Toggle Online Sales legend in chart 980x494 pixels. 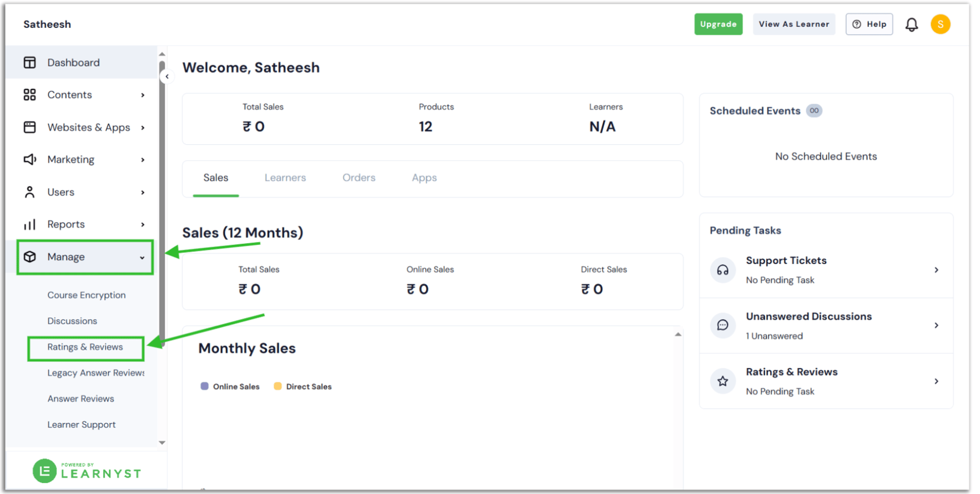tap(230, 387)
